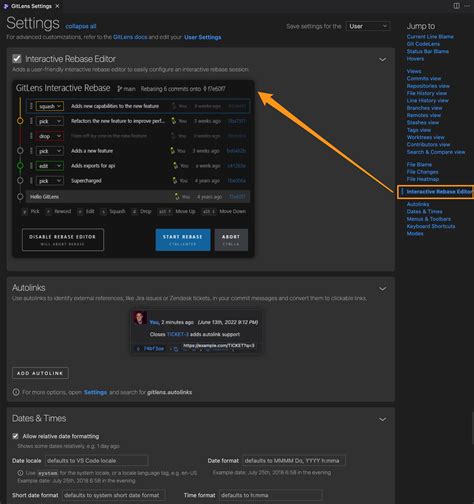
Task: Click the Abort button
Action: tap(231, 240)
